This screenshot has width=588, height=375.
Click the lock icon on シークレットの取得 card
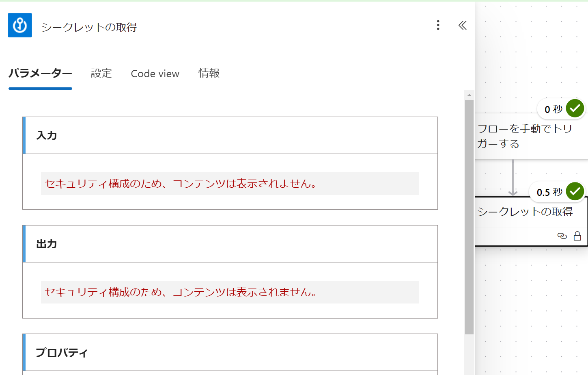[x=577, y=236]
